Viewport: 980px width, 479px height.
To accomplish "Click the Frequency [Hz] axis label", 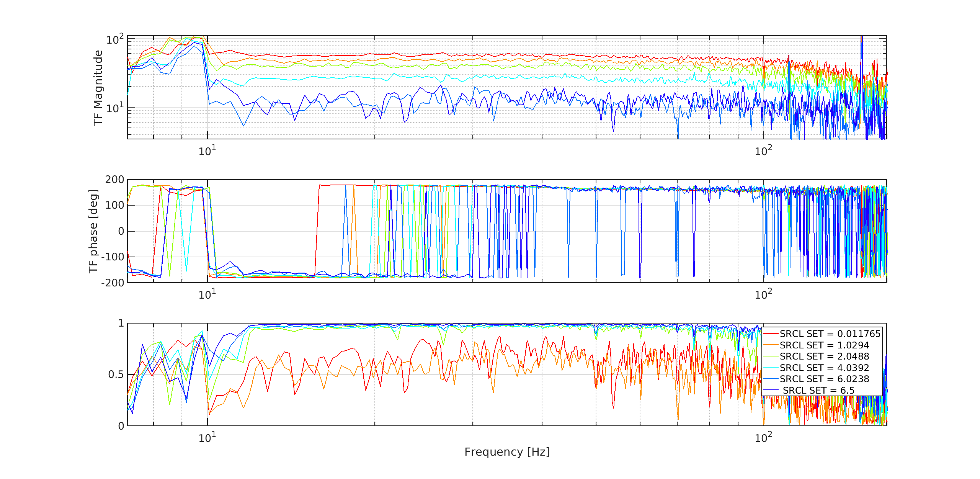I will pyautogui.click(x=507, y=452).
